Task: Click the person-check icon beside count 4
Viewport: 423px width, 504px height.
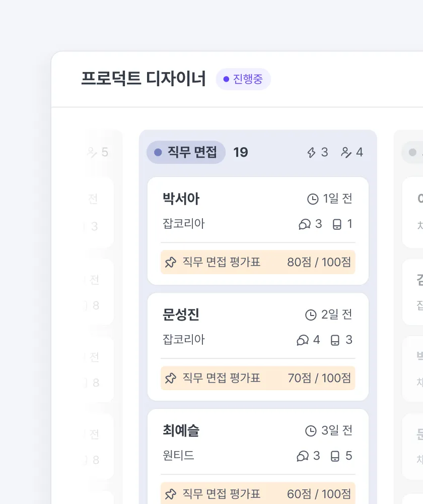Action: tap(346, 152)
